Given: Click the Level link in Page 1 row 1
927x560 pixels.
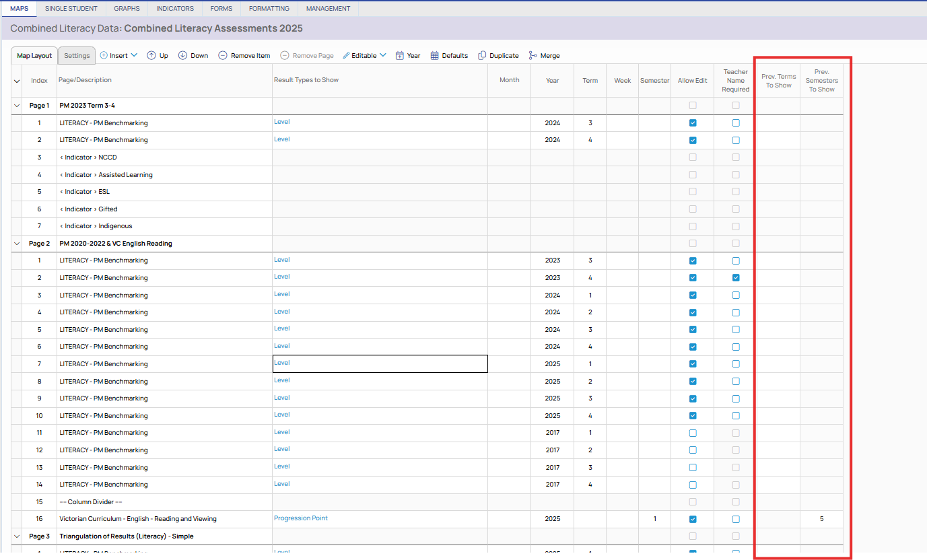Looking at the screenshot, I should pos(282,122).
